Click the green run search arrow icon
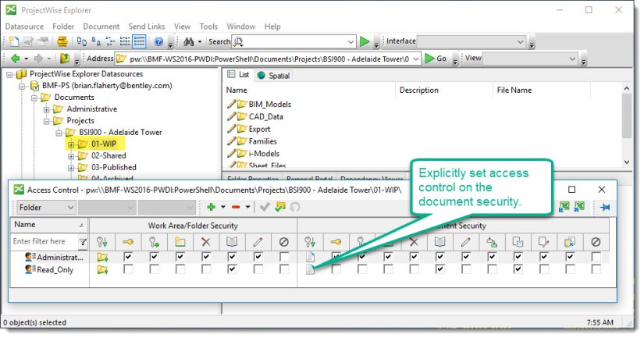The height and width of the screenshot is (338, 644). pyautogui.click(x=365, y=41)
